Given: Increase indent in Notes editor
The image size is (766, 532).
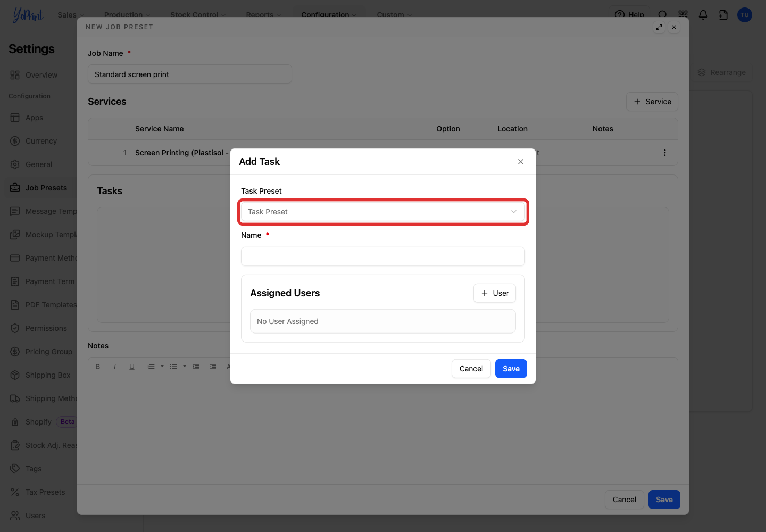Looking at the screenshot, I should point(213,367).
